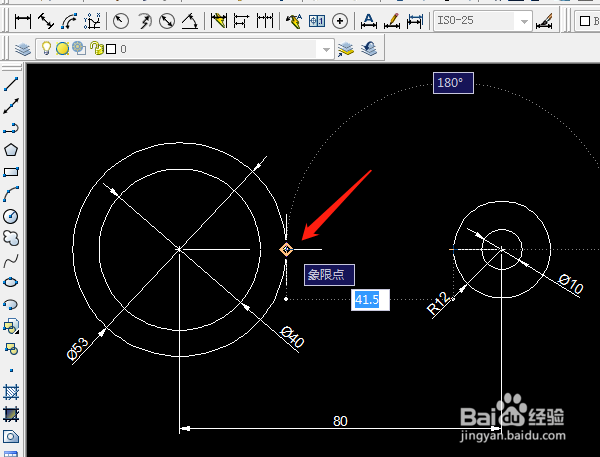
Task: Select the Line draw tool
Action: [x=11, y=84]
